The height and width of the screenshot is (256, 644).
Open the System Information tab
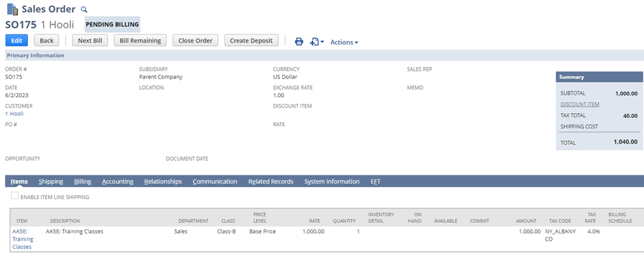click(332, 181)
